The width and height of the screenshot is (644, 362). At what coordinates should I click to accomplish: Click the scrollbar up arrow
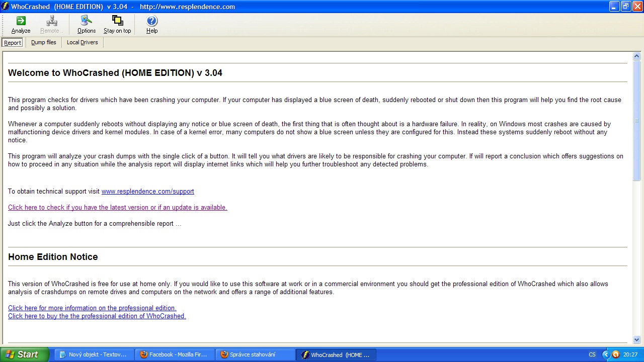point(637,56)
